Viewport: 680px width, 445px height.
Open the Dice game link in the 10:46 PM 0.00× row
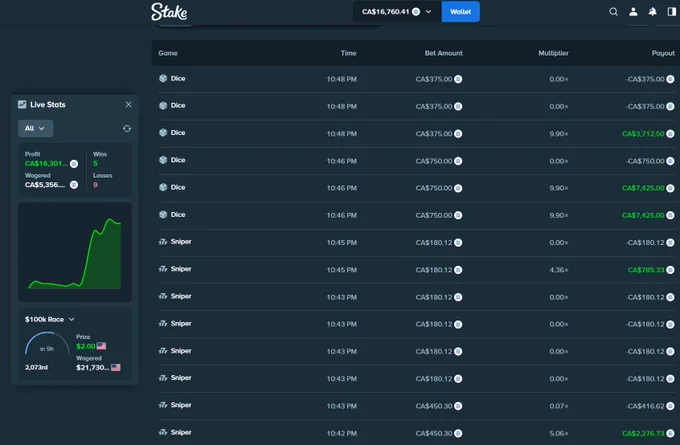[x=178, y=160]
